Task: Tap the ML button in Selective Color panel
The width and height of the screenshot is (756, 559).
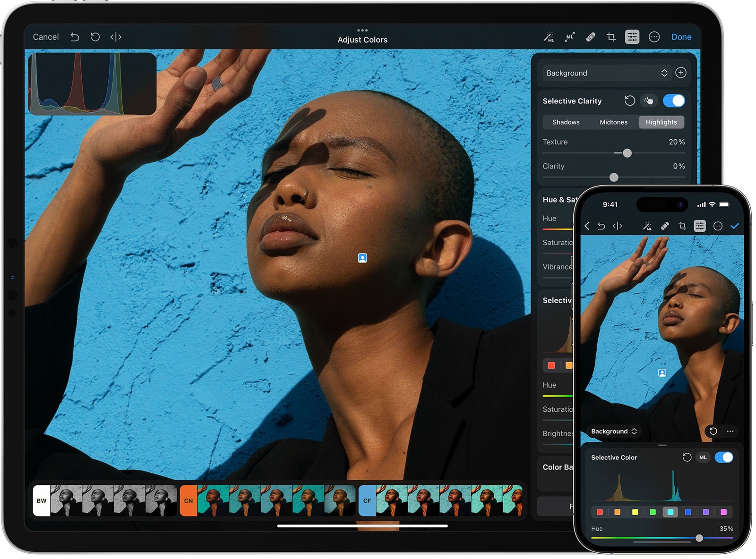Action: (x=703, y=457)
